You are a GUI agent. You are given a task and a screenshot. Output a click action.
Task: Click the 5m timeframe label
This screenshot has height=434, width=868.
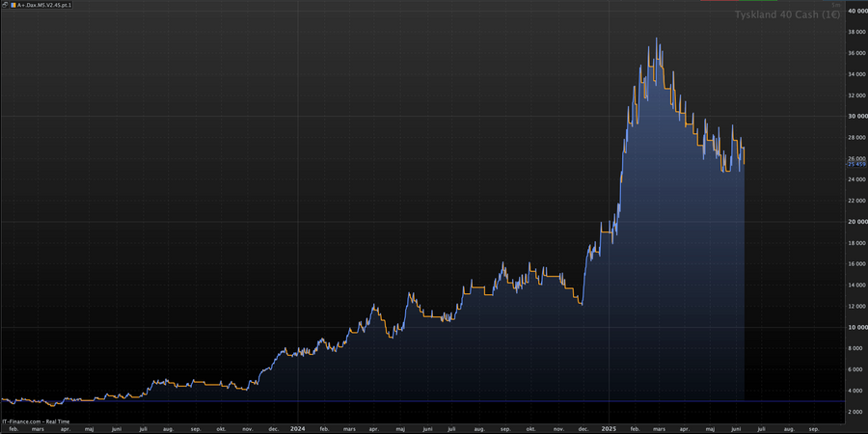pyautogui.click(x=836, y=5)
